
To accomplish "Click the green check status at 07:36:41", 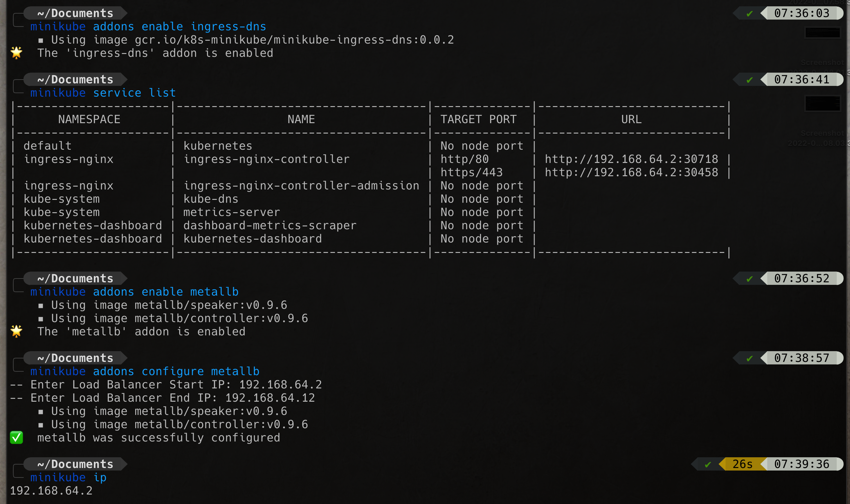I will click(x=750, y=80).
